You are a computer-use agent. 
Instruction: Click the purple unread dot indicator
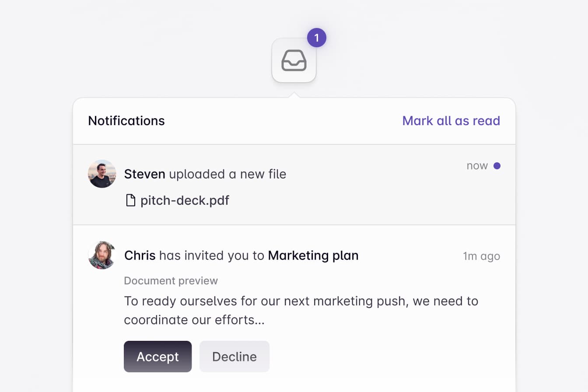pos(497,166)
